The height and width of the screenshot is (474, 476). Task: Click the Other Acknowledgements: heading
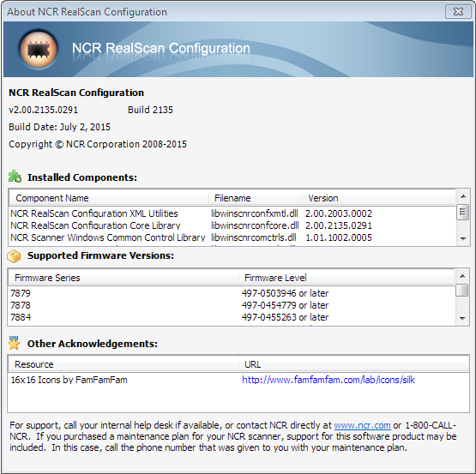pos(93,344)
